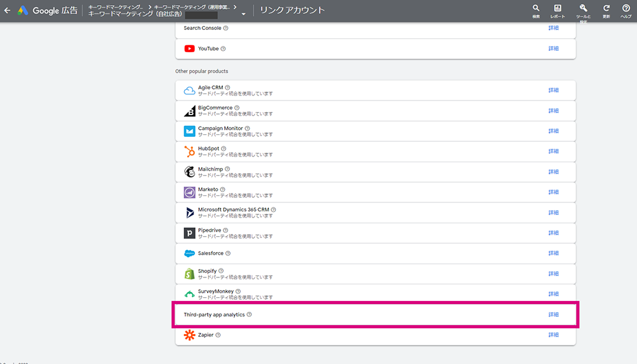Open help tooltip next to SurveyMonkey
The height and width of the screenshot is (364, 637).
[x=238, y=291]
